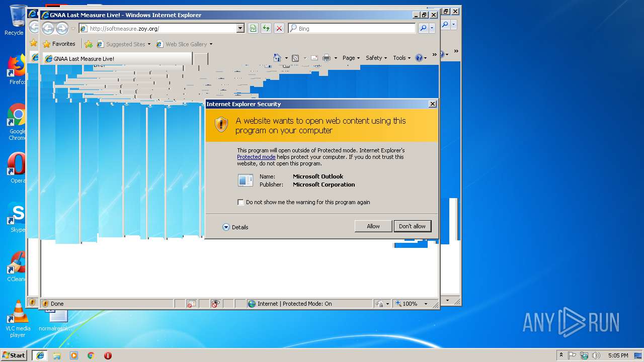Refresh the page with the green arrows
The image size is (644, 362).
[x=266, y=29]
